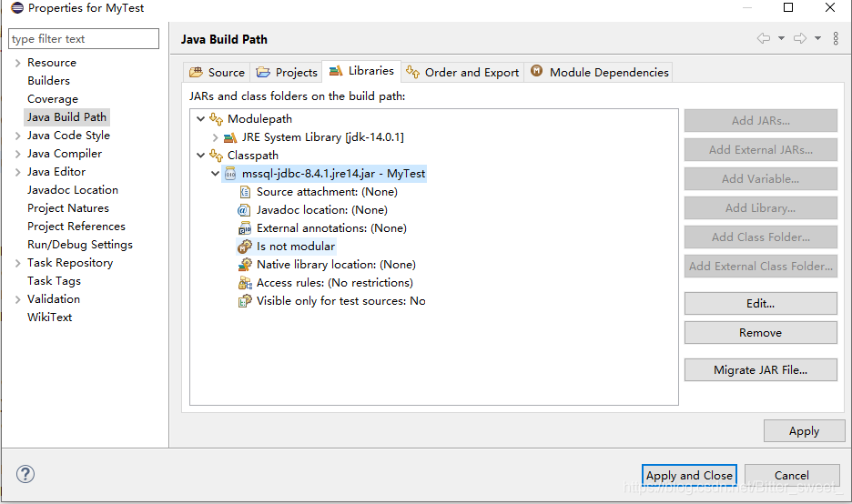Open the Module Dependencies tab
Screen dimensions: 852x504
[x=599, y=72]
